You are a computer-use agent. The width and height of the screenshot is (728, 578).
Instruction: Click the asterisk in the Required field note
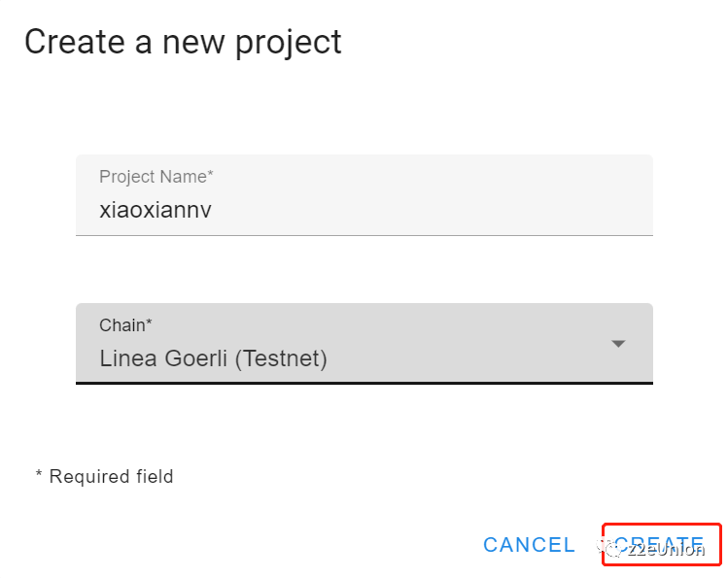point(40,476)
